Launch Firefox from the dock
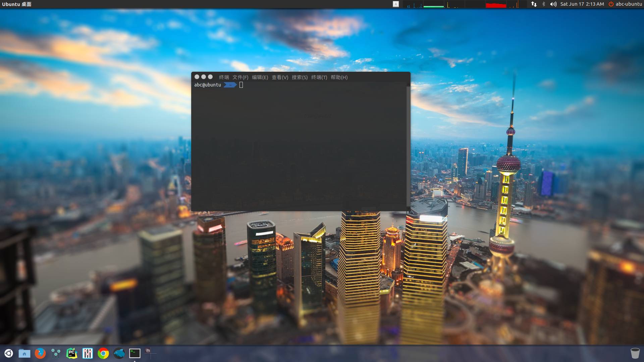 coord(40,353)
